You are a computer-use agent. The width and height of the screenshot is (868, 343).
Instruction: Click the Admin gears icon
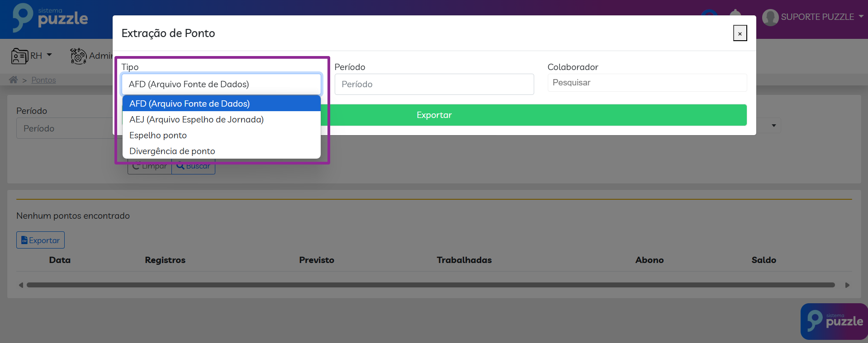[78, 56]
